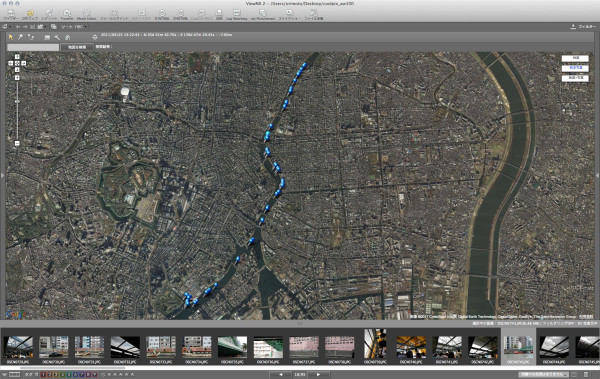
Task: Expand the left side panel handle
Action: (x=2, y=175)
